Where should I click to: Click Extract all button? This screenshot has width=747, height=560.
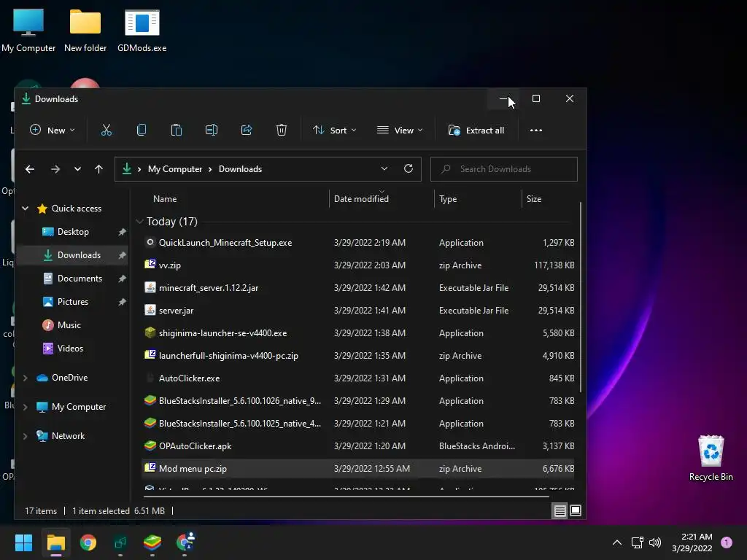pos(476,130)
